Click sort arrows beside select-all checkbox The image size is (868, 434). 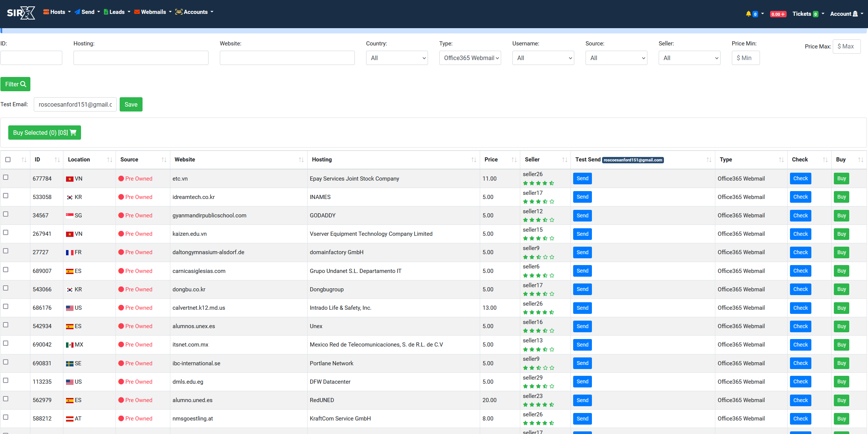24,160
